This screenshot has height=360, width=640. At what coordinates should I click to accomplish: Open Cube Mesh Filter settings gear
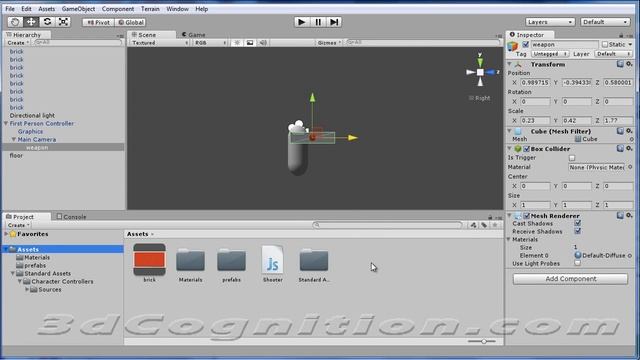(x=629, y=131)
